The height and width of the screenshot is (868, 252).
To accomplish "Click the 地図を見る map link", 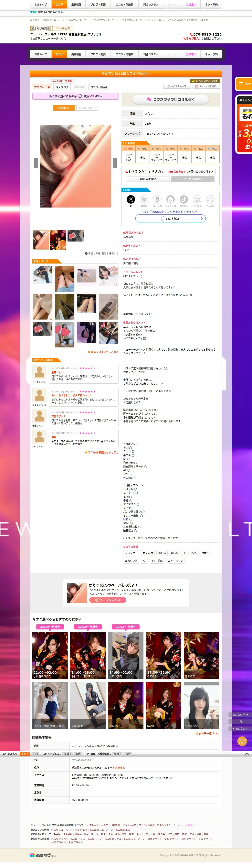I will click(x=118, y=768).
